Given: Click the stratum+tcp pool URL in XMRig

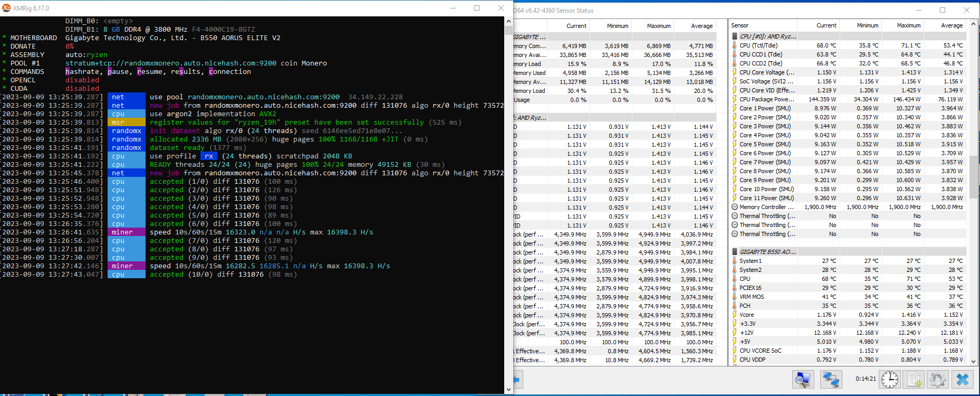Looking at the screenshot, I should pyautogui.click(x=171, y=63).
